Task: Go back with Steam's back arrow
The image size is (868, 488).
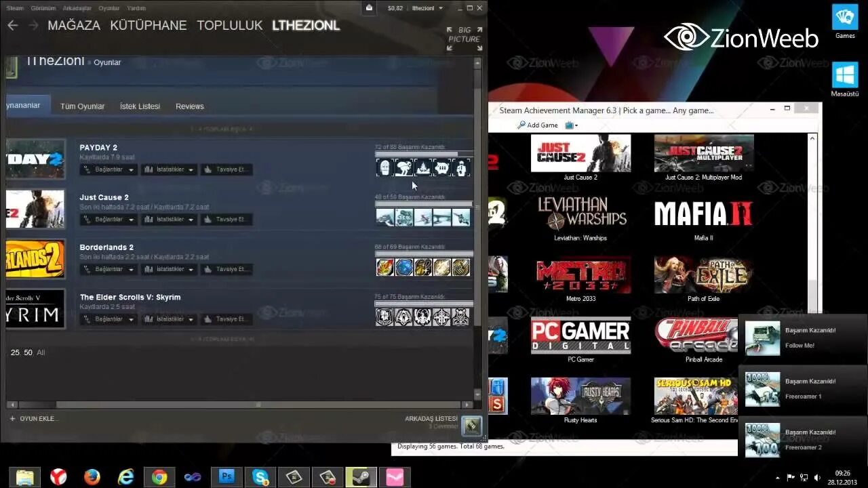Action: 13,25
